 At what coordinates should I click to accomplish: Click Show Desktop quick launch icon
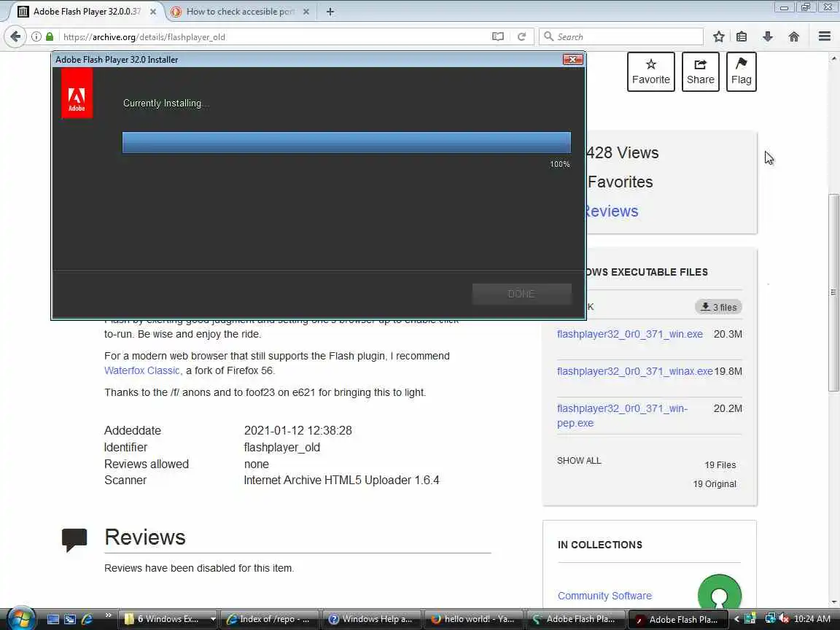[53, 619]
